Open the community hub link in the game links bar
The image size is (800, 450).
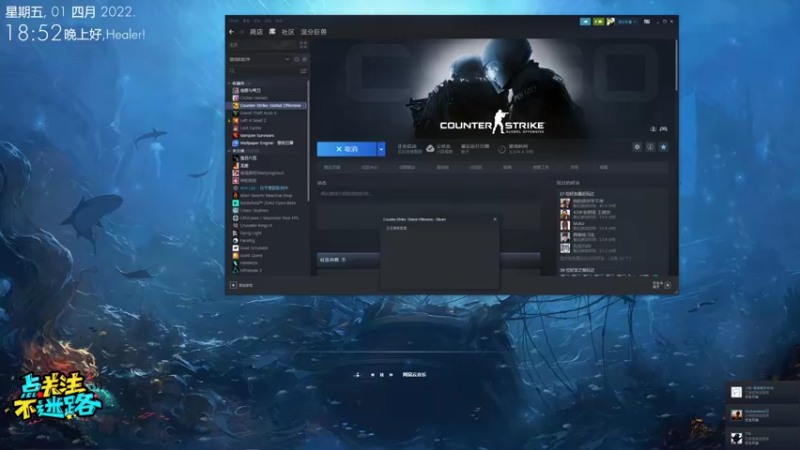(369, 167)
